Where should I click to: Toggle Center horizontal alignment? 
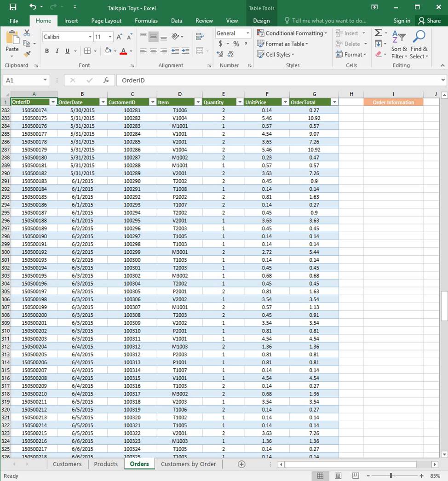tap(154, 51)
